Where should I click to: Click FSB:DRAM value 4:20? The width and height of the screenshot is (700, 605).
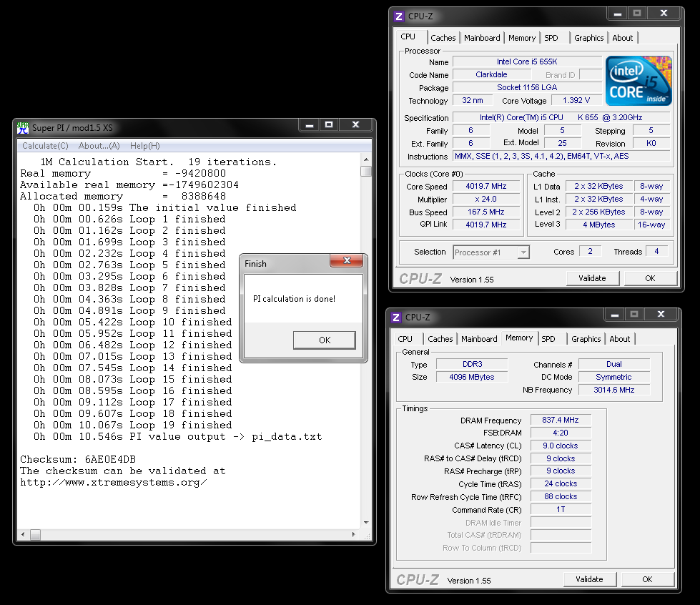[561, 433]
